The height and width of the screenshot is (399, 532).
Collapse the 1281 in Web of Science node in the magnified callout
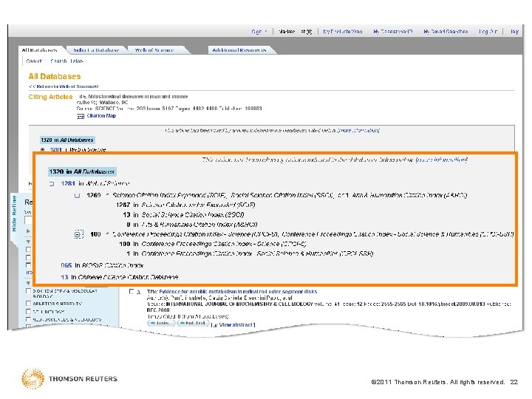click(52, 184)
